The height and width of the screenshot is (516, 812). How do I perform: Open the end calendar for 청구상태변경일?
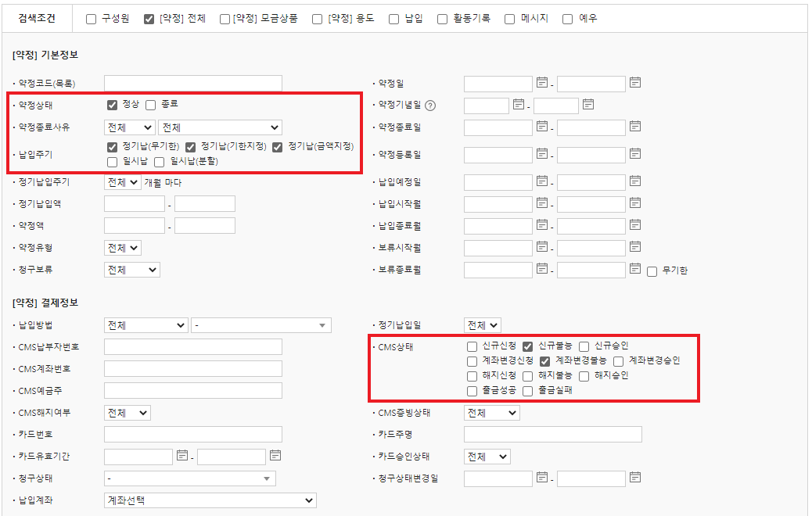pos(635,476)
